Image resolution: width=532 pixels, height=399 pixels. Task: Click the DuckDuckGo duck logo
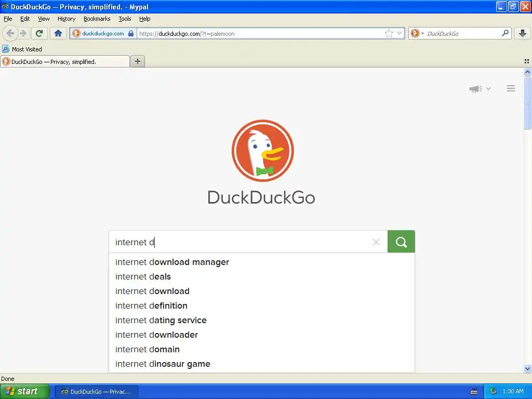[262, 151]
